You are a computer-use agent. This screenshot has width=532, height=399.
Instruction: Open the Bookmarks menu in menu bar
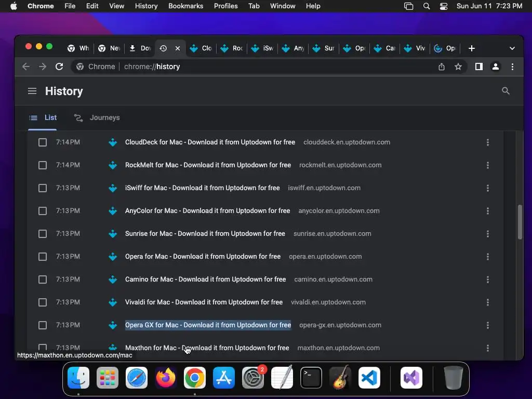[185, 6]
